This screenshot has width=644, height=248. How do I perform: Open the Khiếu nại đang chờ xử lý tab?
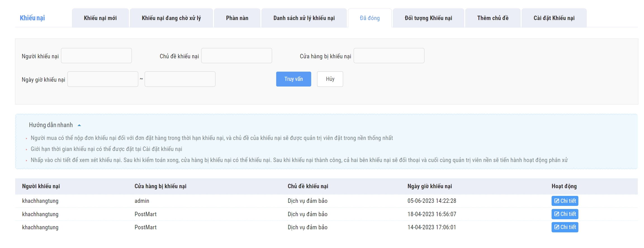(171, 18)
